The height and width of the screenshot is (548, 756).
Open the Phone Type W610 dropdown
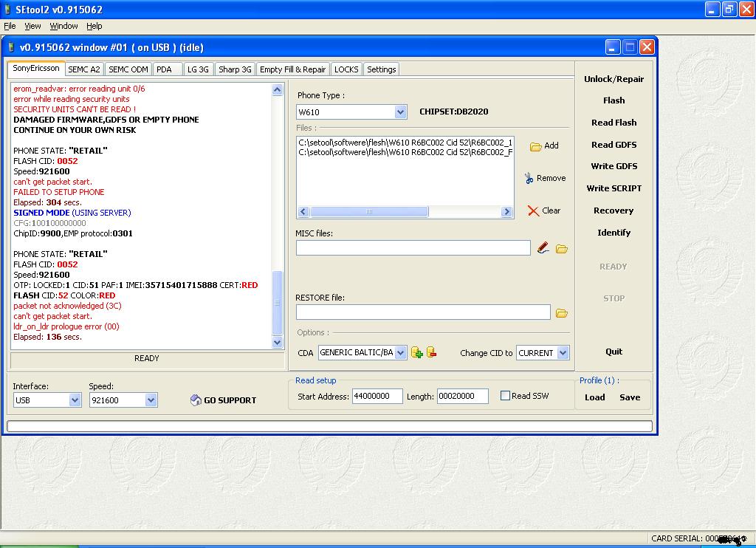tap(400, 112)
